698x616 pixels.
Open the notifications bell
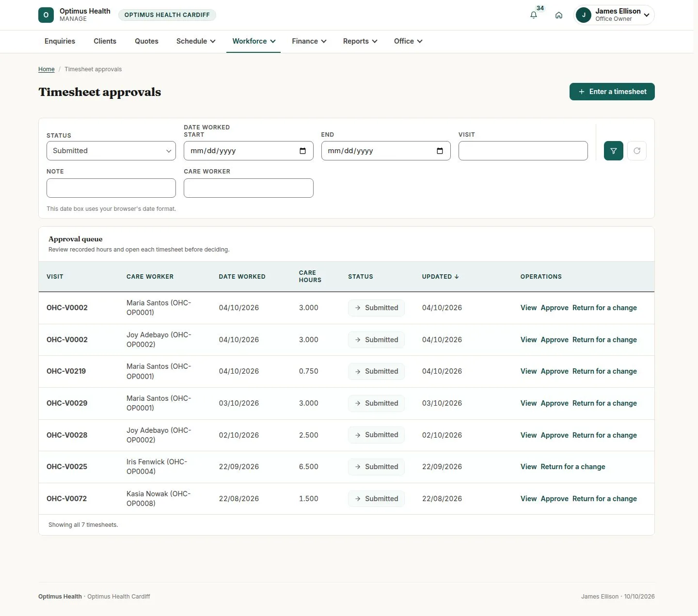click(x=534, y=15)
